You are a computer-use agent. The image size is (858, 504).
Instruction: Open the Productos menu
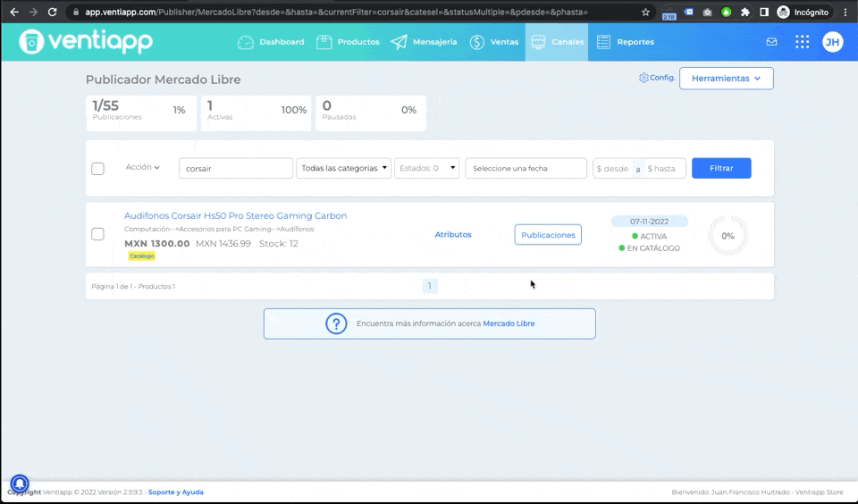coord(348,42)
